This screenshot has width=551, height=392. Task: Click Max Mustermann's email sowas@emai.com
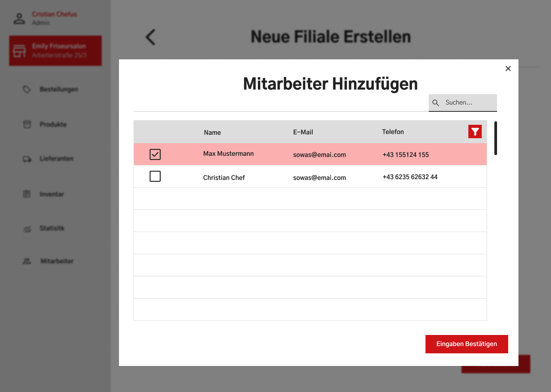click(319, 155)
